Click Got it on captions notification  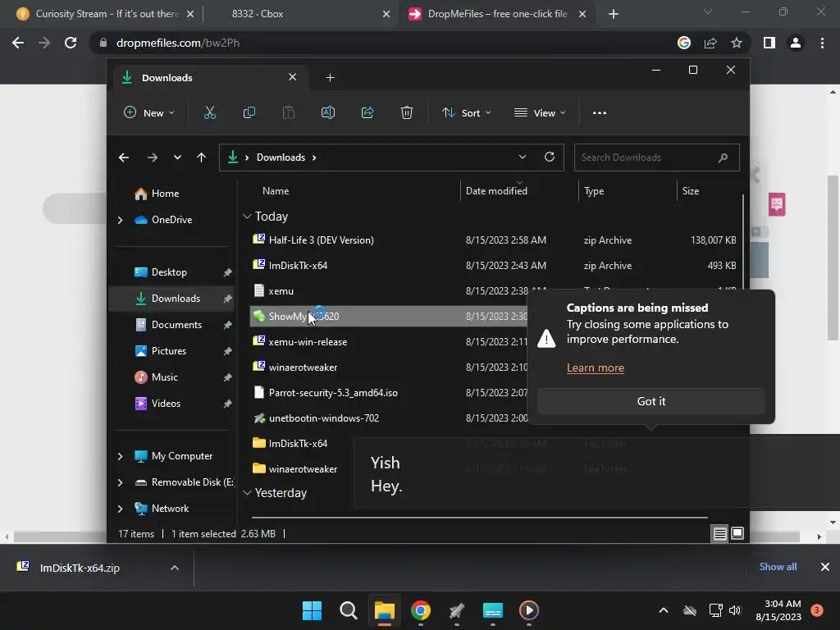[651, 401]
